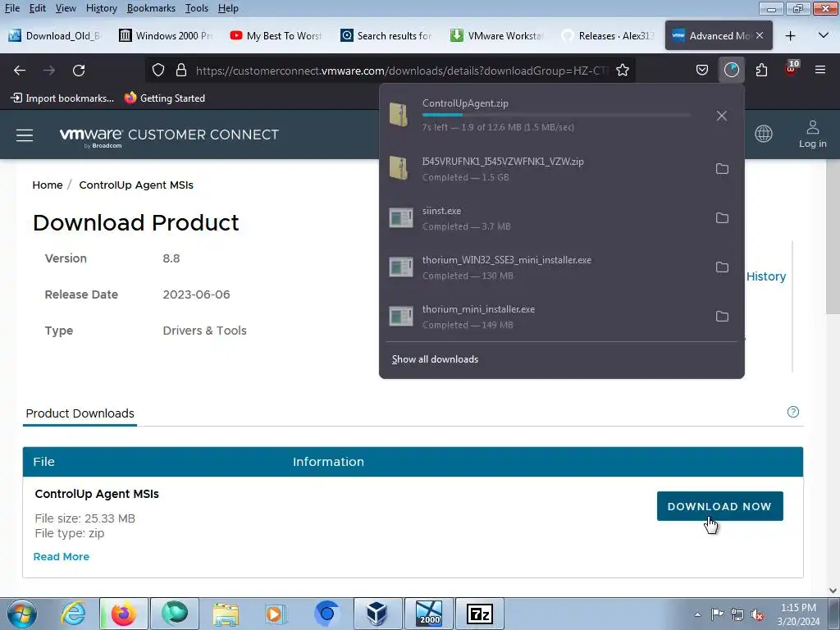This screenshot has width=840, height=630.
Task: Select the Product Downloads tab
Action: tap(80, 413)
